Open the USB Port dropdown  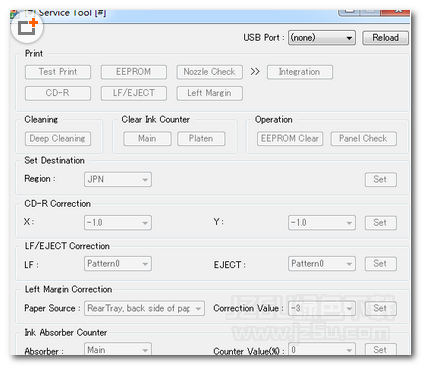coord(322,38)
